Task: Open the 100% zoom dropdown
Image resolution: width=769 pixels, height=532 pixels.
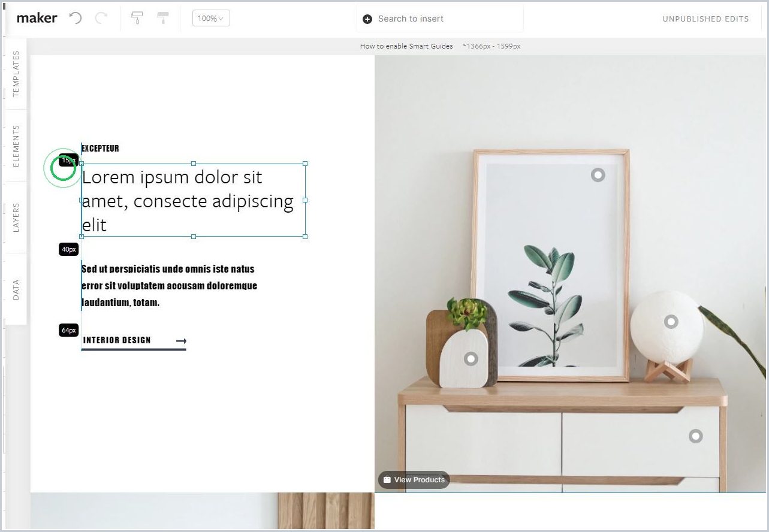Action: point(211,18)
